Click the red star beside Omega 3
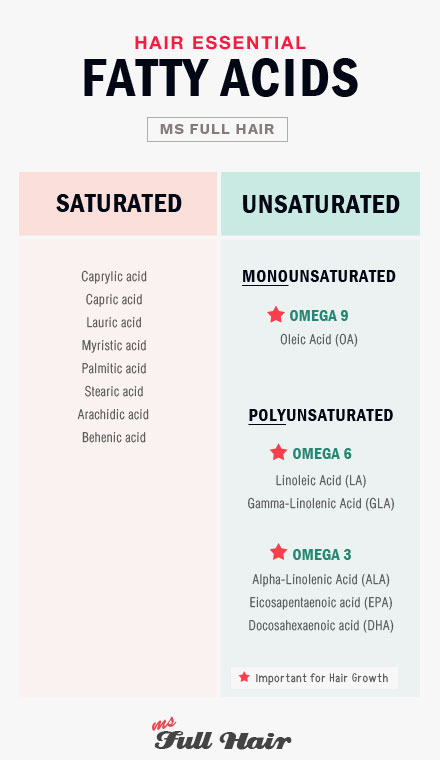This screenshot has width=440, height=760. click(x=279, y=552)
